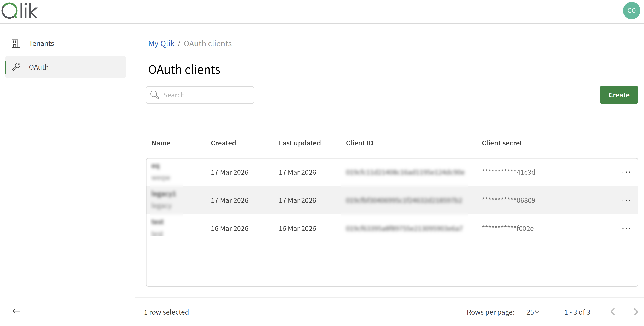The width and height of the screenshot is (644, 326).
Task: Open actions menu for first OAuth client
Action: click(x=627, y=172)
